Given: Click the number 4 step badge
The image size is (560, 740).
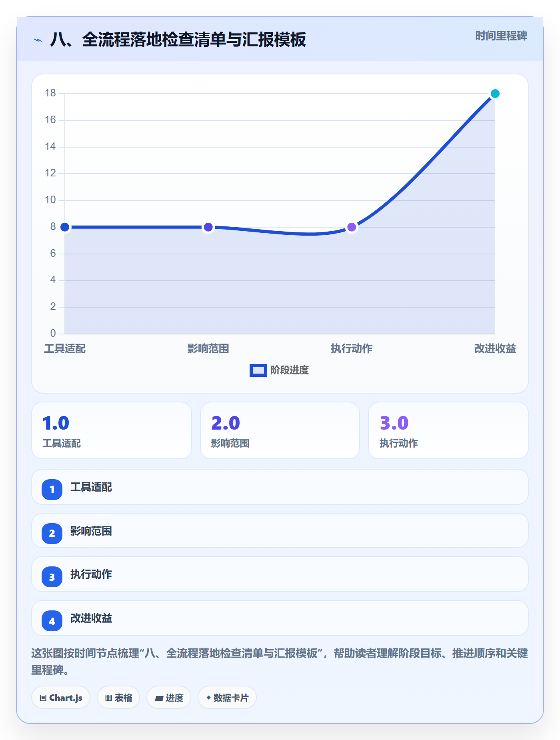Looking at the screenshot, I should tap(52, 621).
